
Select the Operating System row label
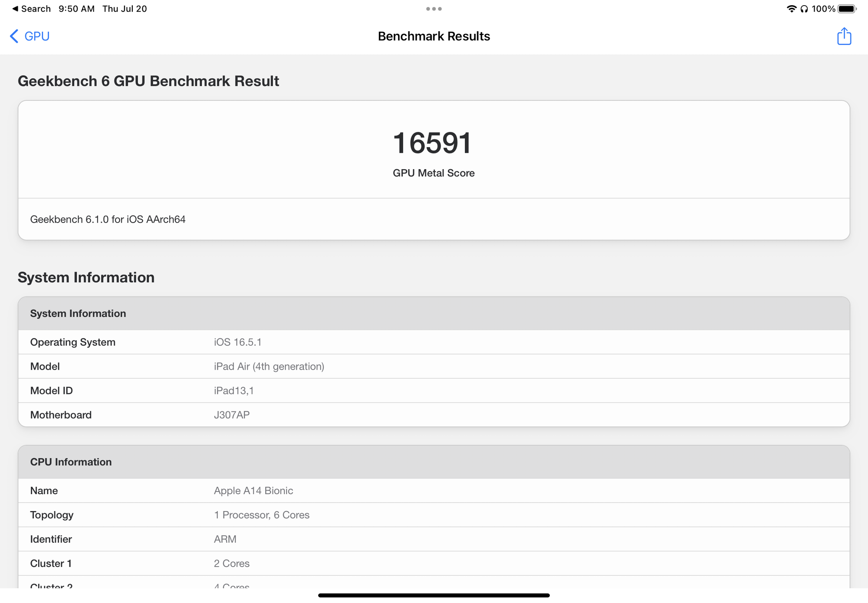tap(73, 342)
